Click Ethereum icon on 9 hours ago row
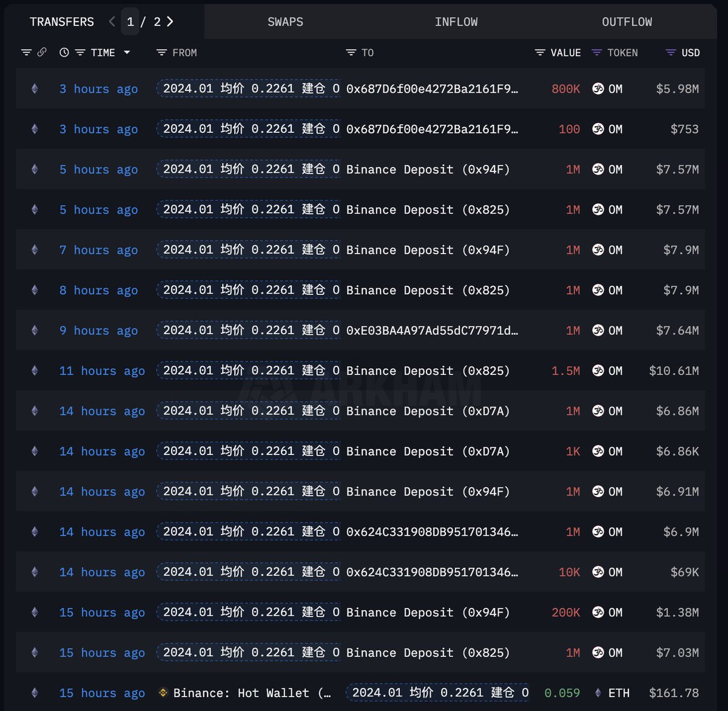The width and height of the screenshot is (728, 711). click(35, 330)
